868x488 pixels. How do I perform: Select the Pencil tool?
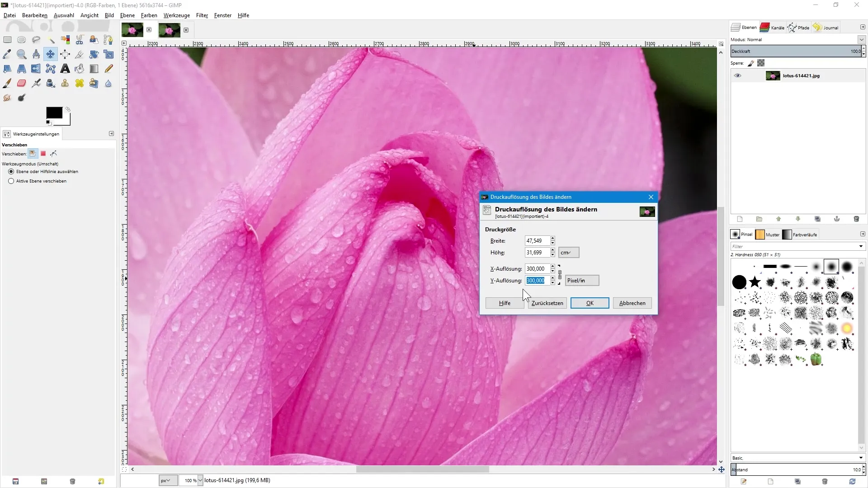pyautogui.click(x=108, y=69)
